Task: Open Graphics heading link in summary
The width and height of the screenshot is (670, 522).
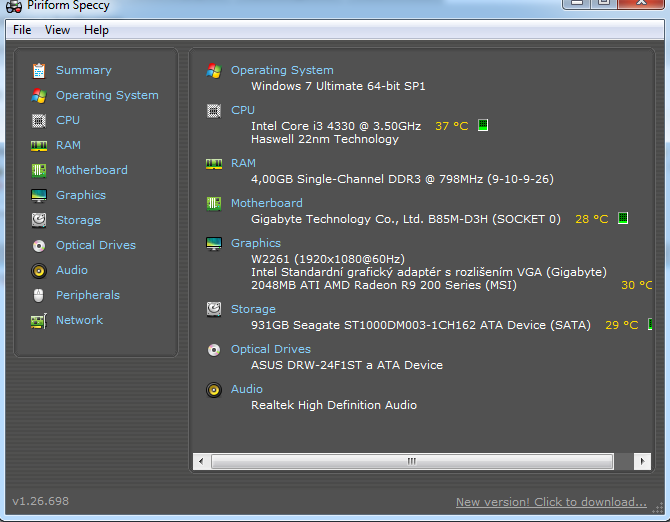Action: pyautogui.click(x=256, y=243)
